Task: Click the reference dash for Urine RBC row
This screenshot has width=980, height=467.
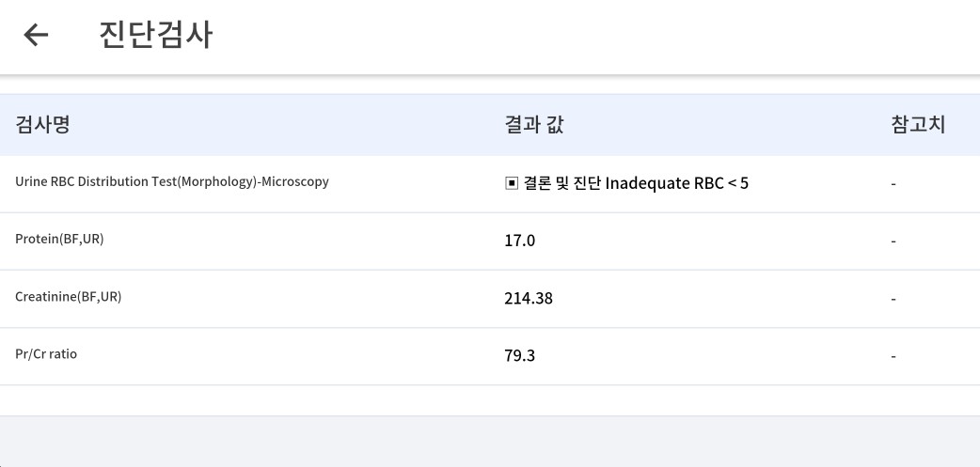Action: pos(893,184)
